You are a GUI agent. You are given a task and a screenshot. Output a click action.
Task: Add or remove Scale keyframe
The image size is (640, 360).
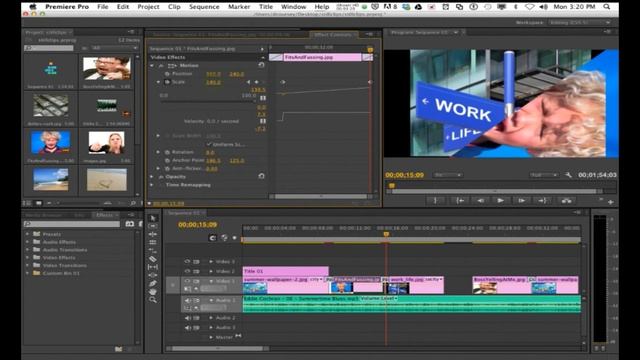click(x=256, y=82)
